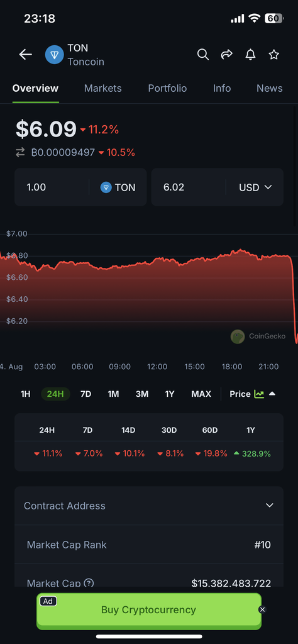Tap the 14D 10.1% change cell
The image size is (298, 644).
(x=130, y=454)
